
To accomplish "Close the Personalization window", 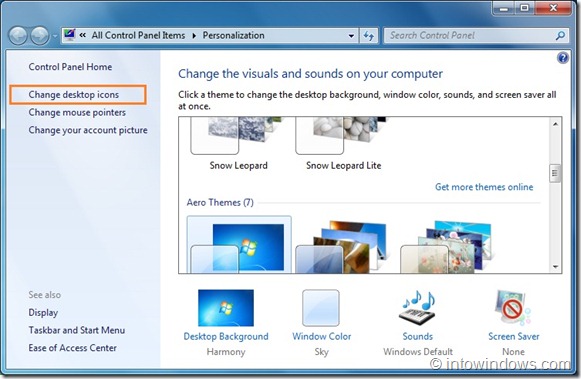I will coord(553,8).
